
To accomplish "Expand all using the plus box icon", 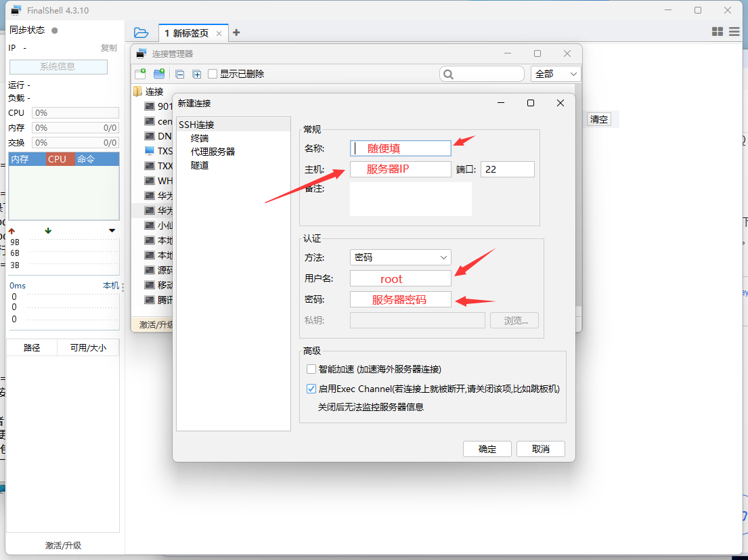I will [196, 74].
